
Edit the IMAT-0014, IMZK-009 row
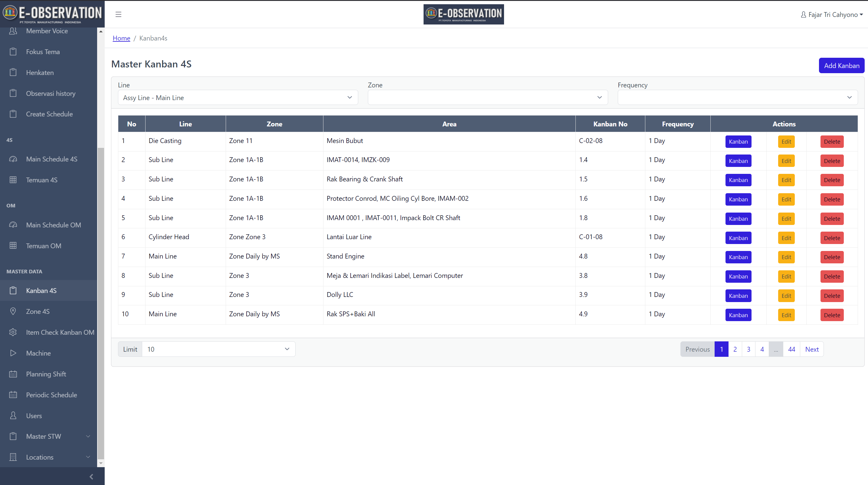point(786,161)
